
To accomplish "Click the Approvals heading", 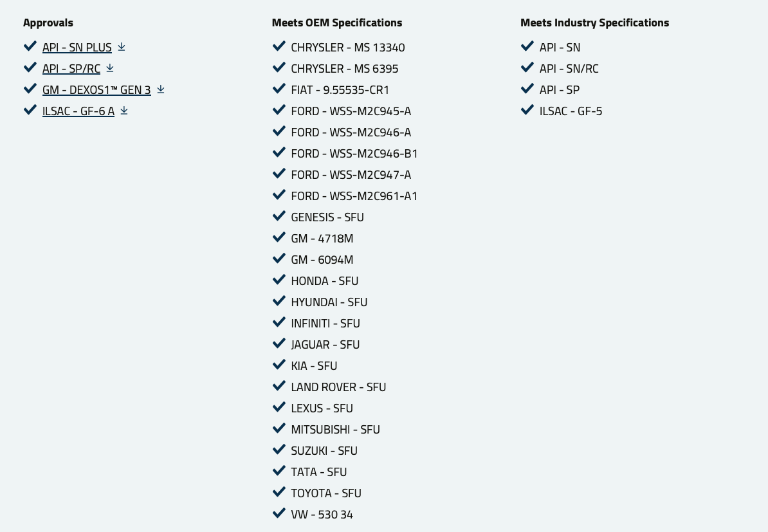I will (48, 23).
